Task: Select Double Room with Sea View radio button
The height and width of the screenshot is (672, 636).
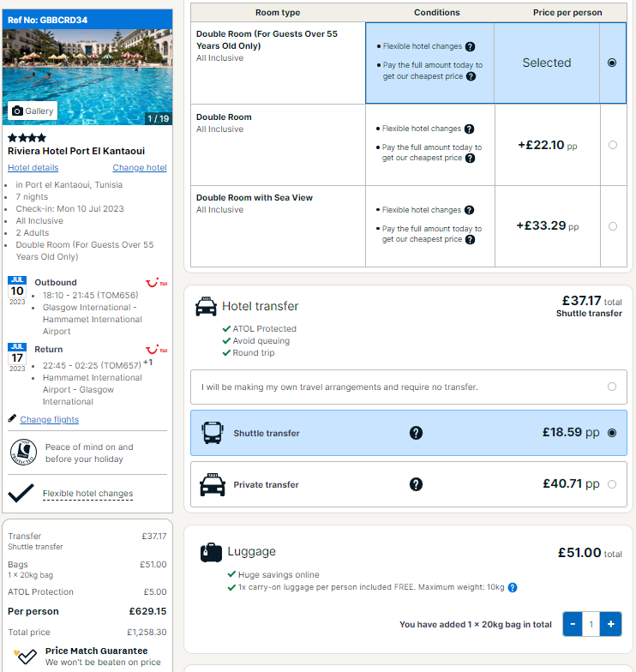Action: point(613,226)
